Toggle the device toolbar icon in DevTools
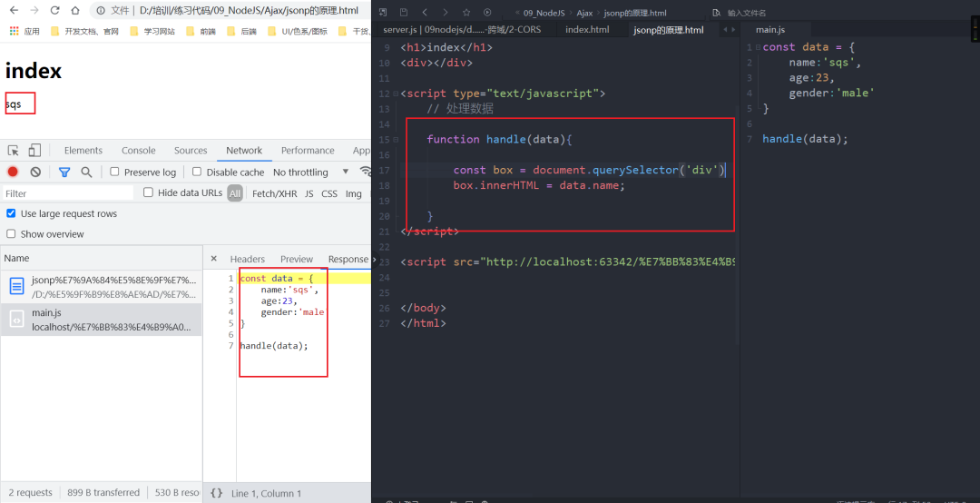980x503 pixels. (35, 150)
